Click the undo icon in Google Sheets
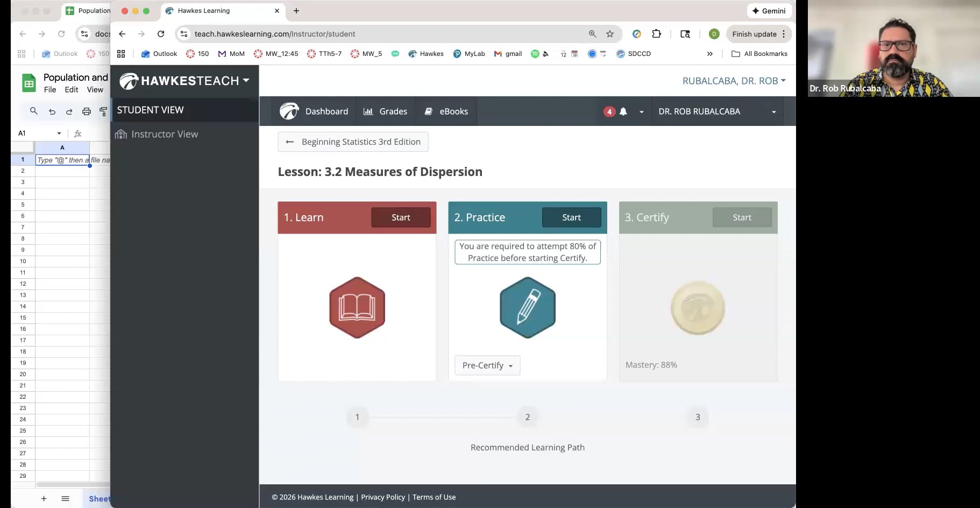The width and height of the screenshot is (980, 508). tap(52, 111)
